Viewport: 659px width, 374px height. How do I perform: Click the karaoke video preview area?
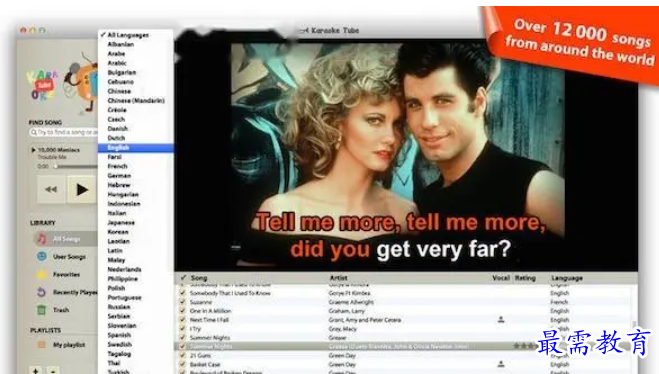pos(406,155)
